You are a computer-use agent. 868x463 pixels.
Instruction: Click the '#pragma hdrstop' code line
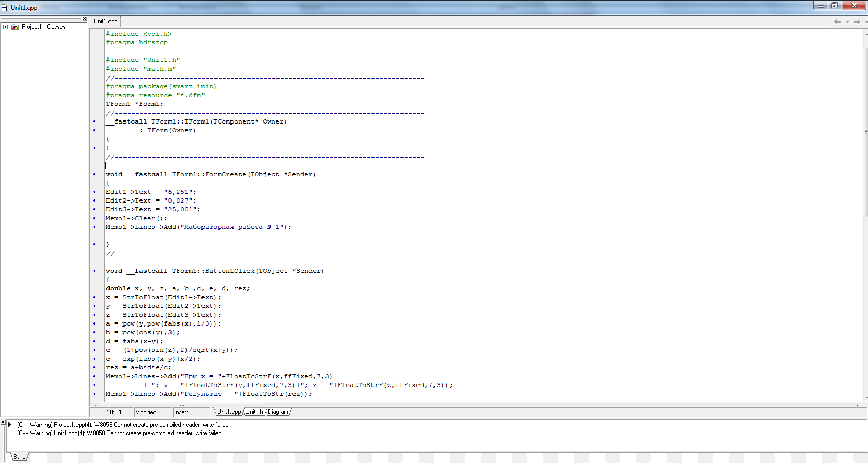(137, 42)
